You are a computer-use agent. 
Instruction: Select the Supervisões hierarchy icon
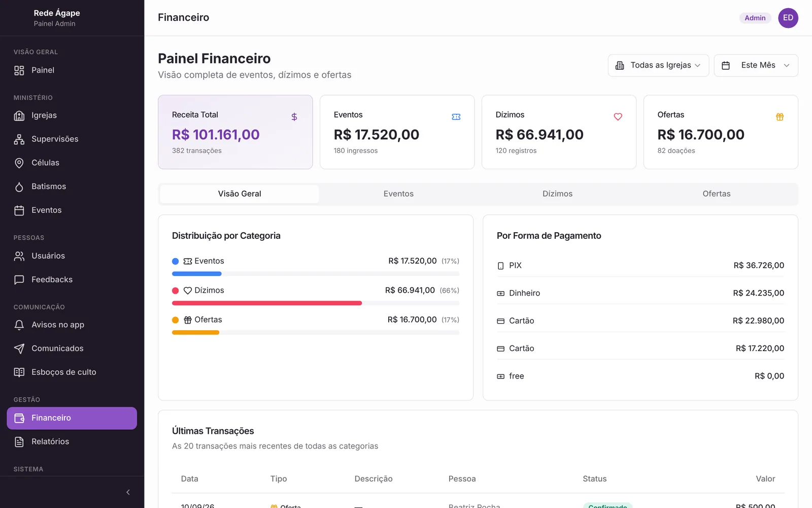click(x=19, y=139)
